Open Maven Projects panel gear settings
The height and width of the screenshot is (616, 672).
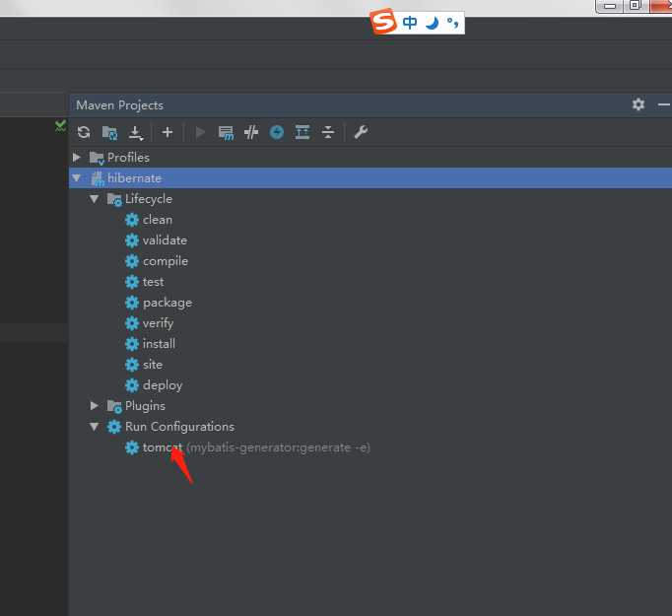point(638,104)
